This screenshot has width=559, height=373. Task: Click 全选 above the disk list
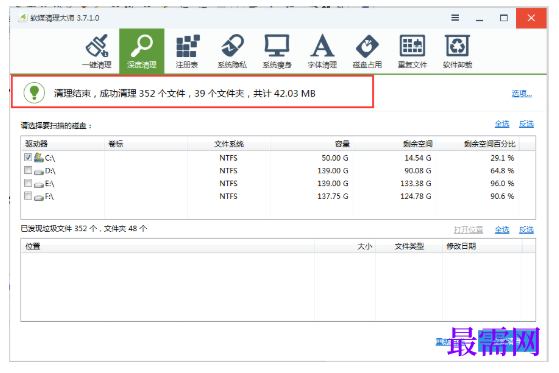(502, 124)
